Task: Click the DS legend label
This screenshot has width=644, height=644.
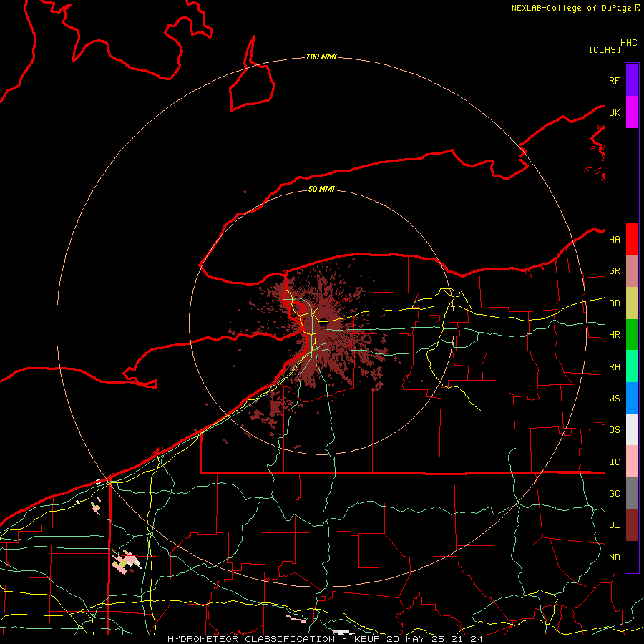Action: [614, 430]
